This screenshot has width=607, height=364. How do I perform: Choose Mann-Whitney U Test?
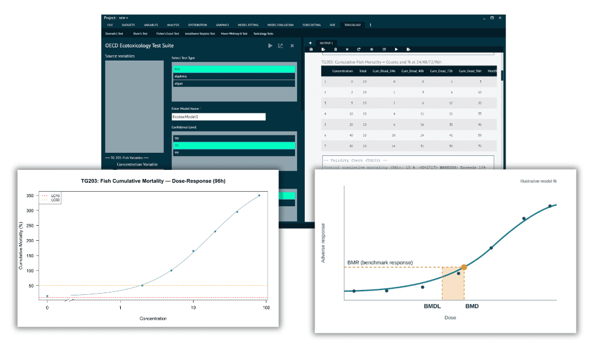pos(234,33)
